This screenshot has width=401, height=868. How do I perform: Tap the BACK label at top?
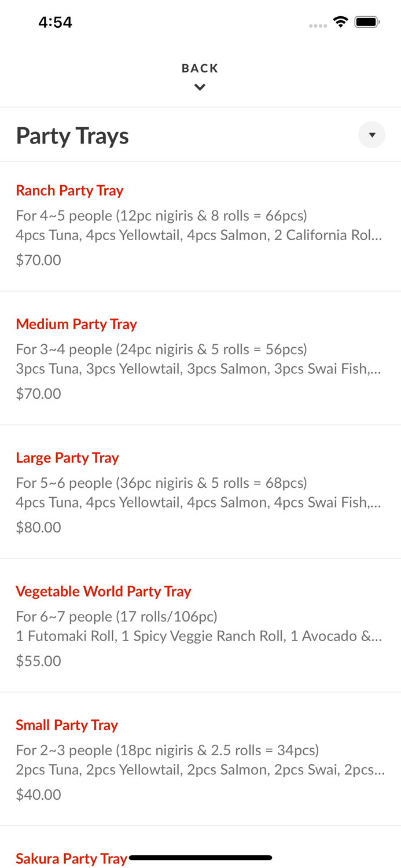coord(200,68)
